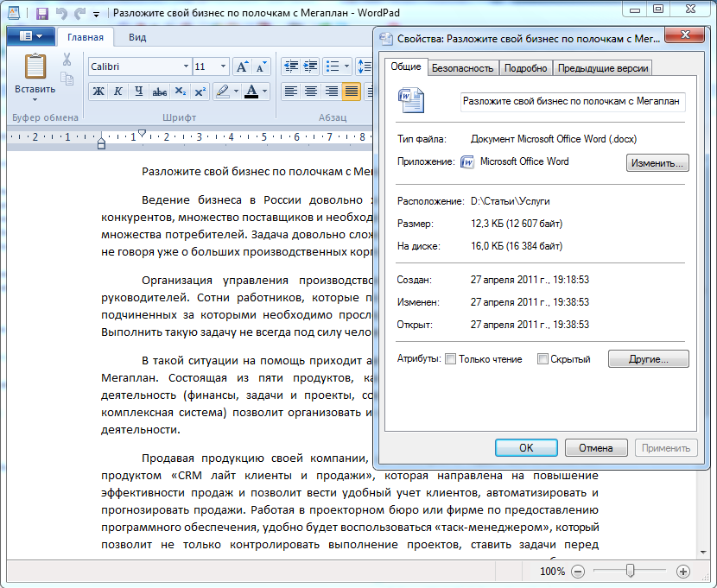This screenshot has width=717, height=588.
Task: Click the Paste (Вставить) clipboard icon
Action: (x=35, y=69)
